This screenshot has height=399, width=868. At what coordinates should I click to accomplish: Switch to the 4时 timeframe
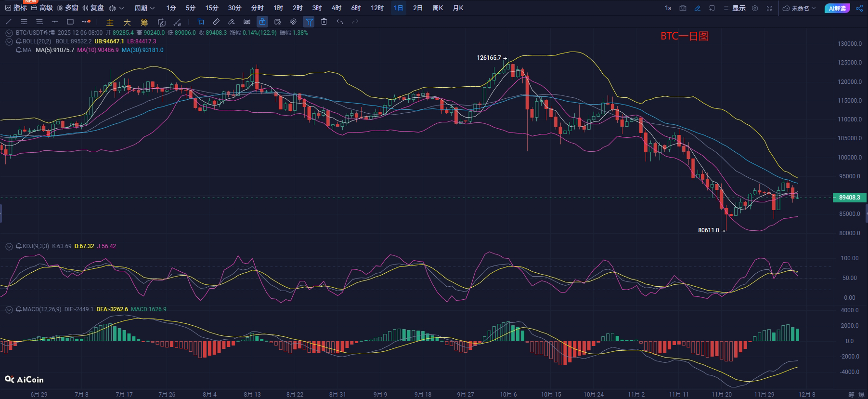click(x=337, y=8)
